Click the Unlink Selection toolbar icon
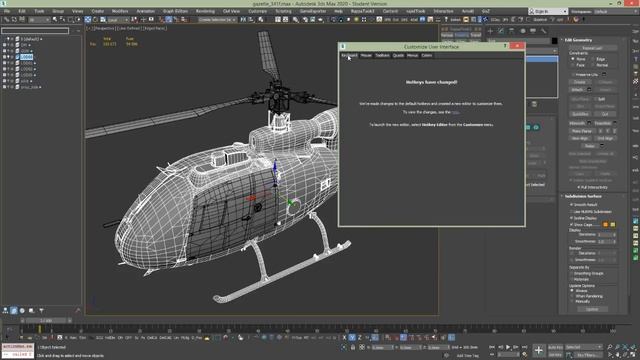The height and width of the screenshot is (360, 640). (x=14, y=20)
